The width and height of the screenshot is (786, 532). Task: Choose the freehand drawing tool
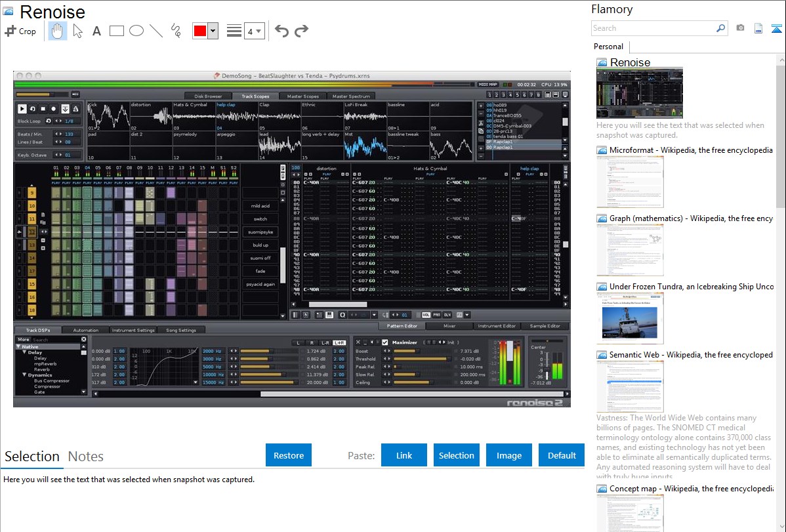click(175, 31)
